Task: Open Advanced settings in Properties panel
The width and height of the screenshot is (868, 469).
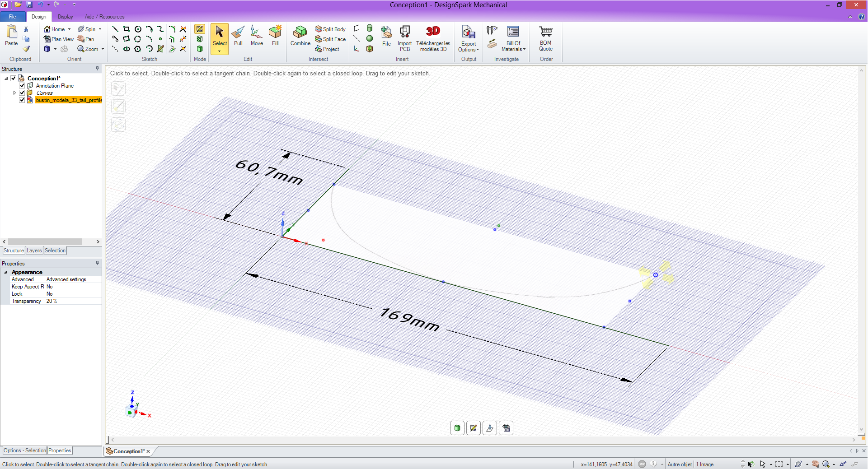Action: pyautogui.click(x=66, y=279)
